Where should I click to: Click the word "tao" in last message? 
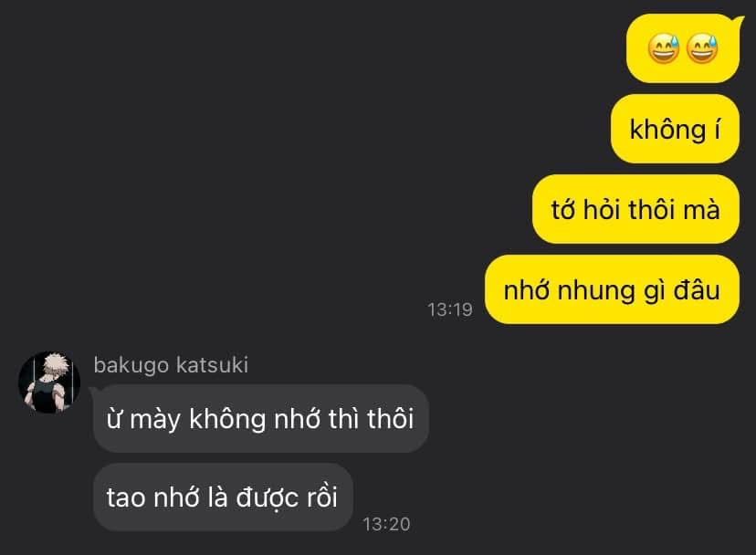(x=125, y=498)
